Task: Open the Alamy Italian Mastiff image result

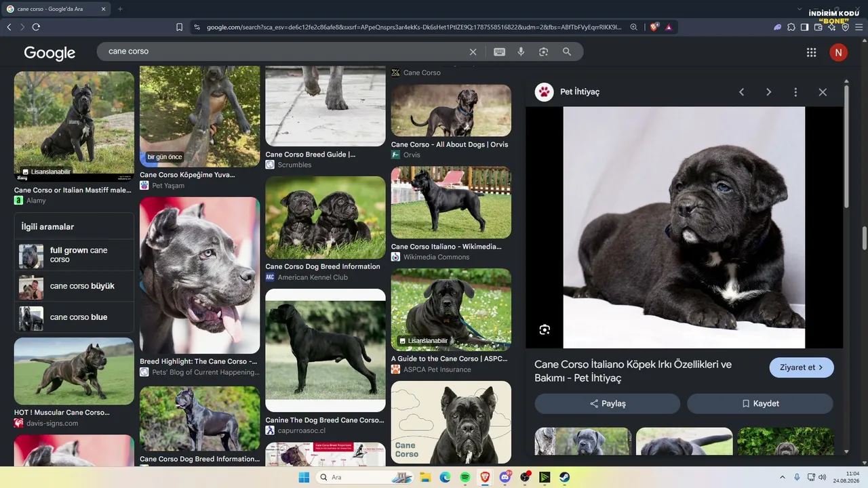Action: [x=74, y=126]
